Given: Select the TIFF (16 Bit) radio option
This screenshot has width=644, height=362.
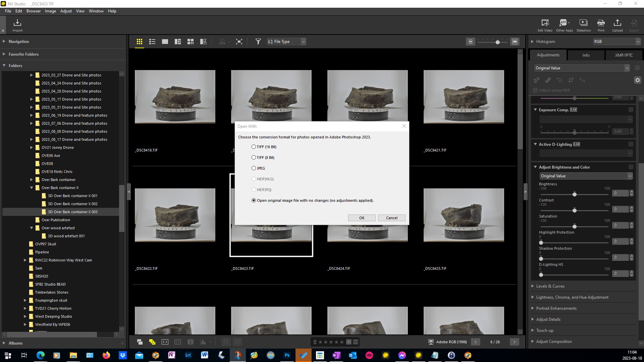Looking at the screenshot, I should [x=254, y=147].
